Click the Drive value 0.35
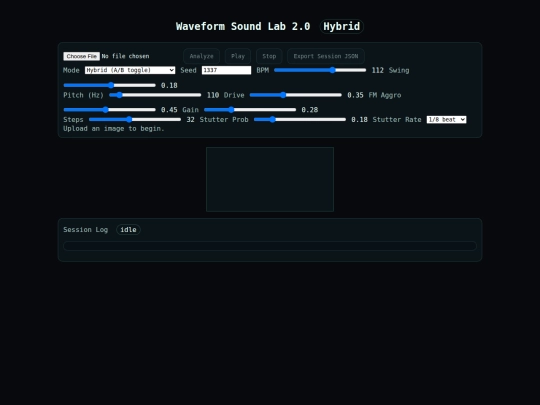 pos(355,95)
